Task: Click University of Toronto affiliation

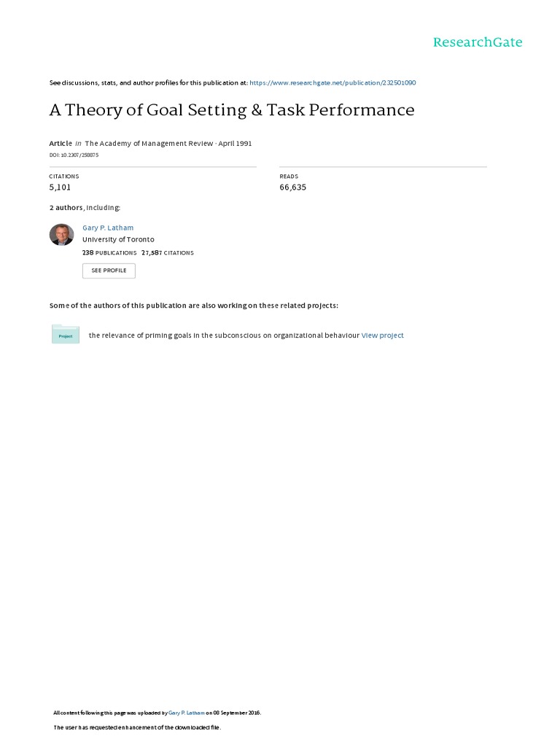Action: 118,239
